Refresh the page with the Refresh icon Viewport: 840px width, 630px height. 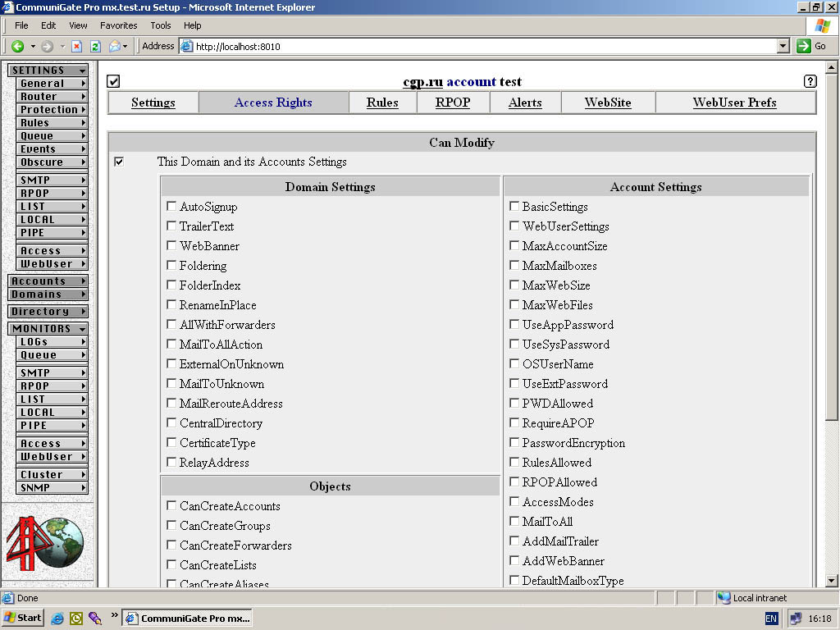coord(95,46)
